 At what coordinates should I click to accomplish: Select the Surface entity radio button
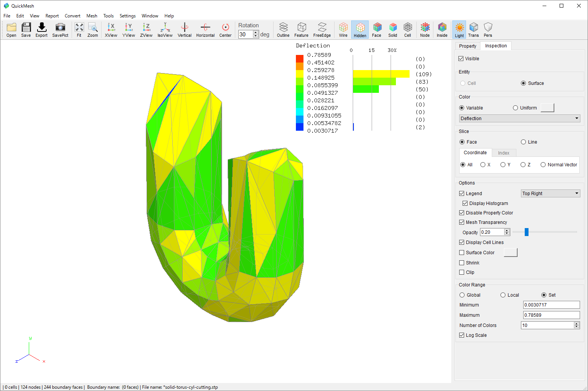coord(523,83)
